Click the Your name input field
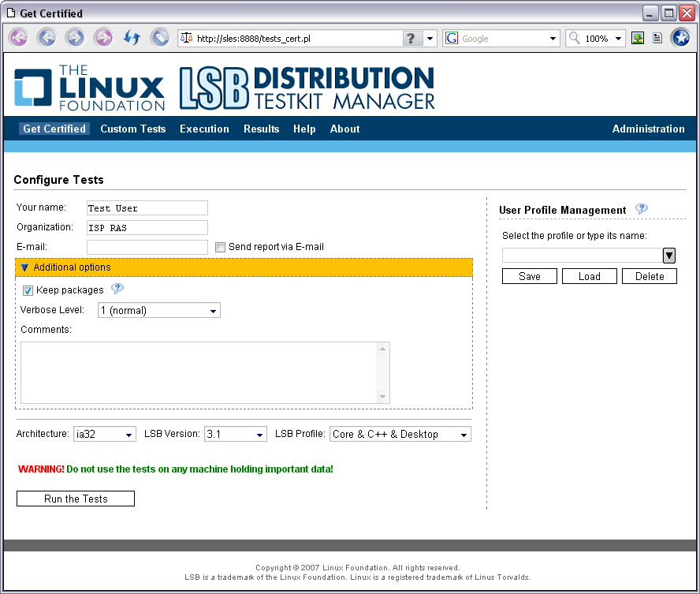The image size is (700, 594). (147, 208)
